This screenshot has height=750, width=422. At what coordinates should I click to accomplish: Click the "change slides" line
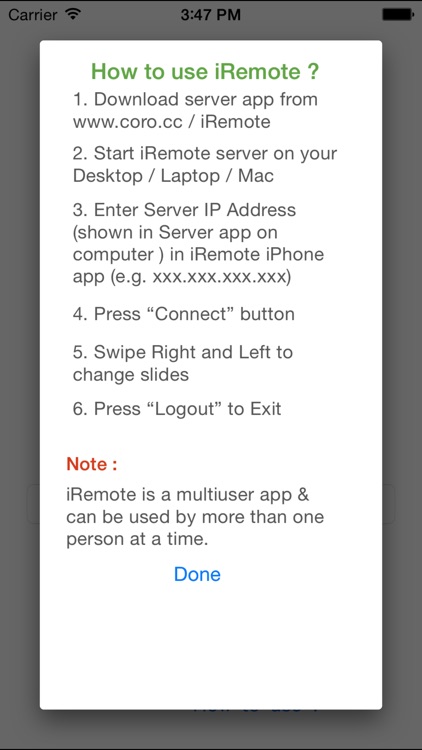pos(131,375)
